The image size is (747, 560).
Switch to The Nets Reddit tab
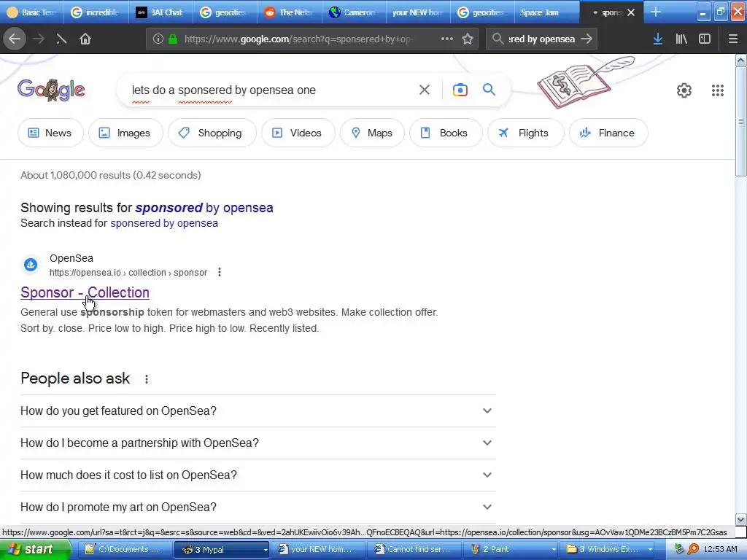tap(289, 12)
